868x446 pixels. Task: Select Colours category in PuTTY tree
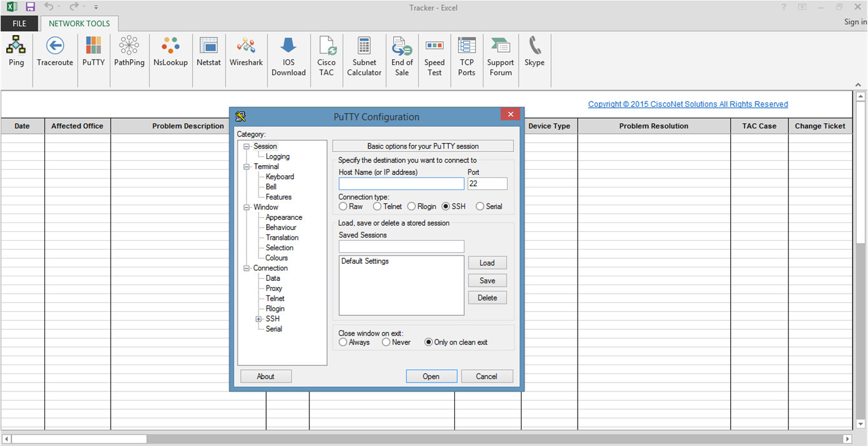click(x=276, y=258)
